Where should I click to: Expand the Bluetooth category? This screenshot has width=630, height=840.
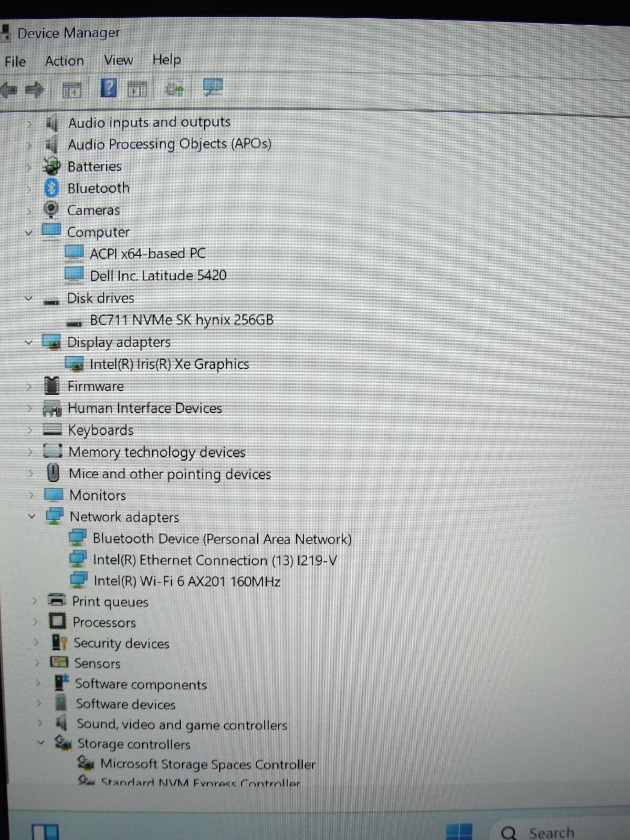[x=29, y=189]
